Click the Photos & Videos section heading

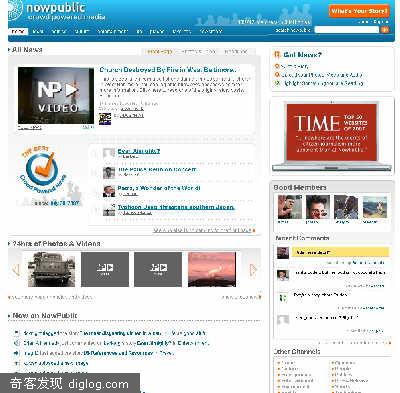(x=56, y=244)
